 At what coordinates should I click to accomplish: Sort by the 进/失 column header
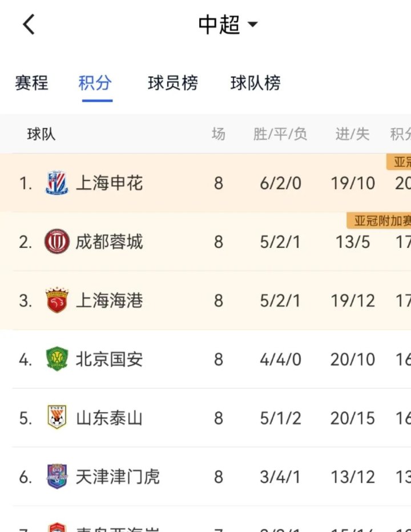click(x=352, y=134)
